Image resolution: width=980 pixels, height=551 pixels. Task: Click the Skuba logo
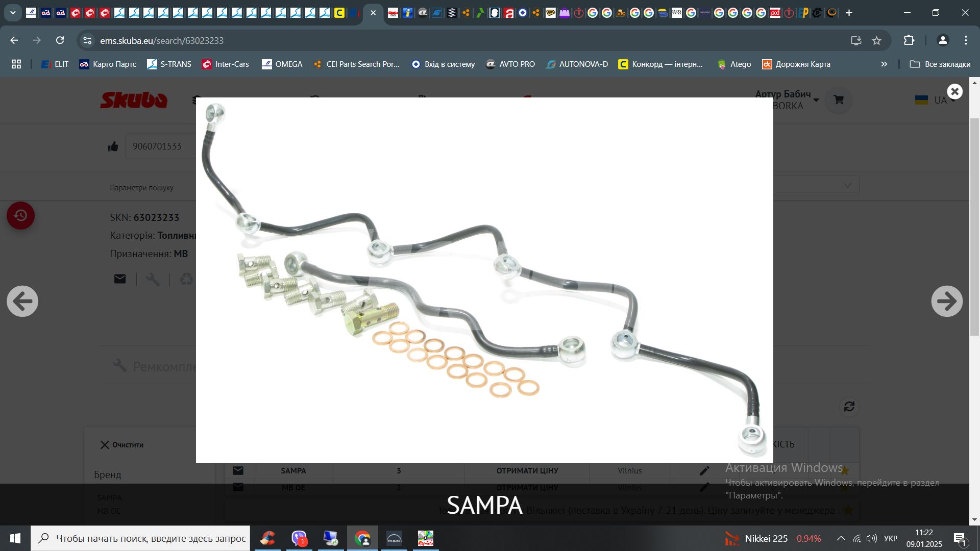click(x=134, y=100)
